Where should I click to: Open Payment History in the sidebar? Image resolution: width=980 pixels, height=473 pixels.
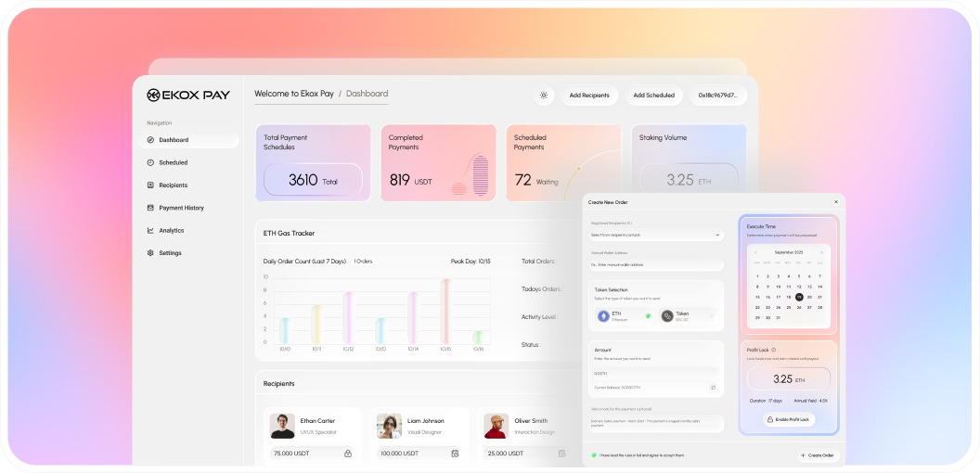[x=181, y=208]
